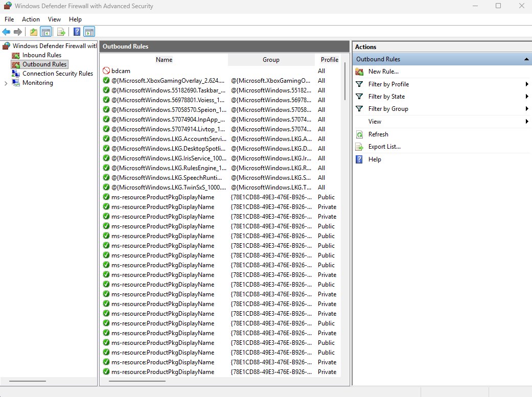Select the MicrosoftWindows.LKG.SpeechRunti rule
Image resolution: width=532 pixels, height=397 pixels.
pyautogui.click(x=221, y=178)
